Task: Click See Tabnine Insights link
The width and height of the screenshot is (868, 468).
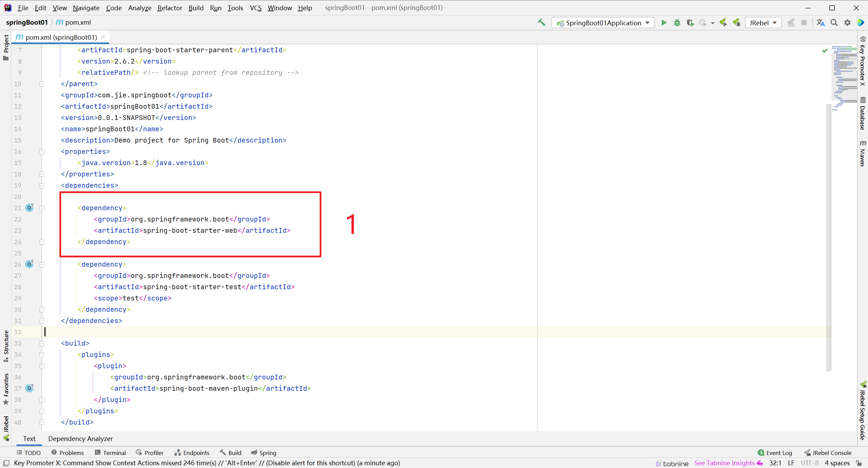Action: (x=724, y=463)
